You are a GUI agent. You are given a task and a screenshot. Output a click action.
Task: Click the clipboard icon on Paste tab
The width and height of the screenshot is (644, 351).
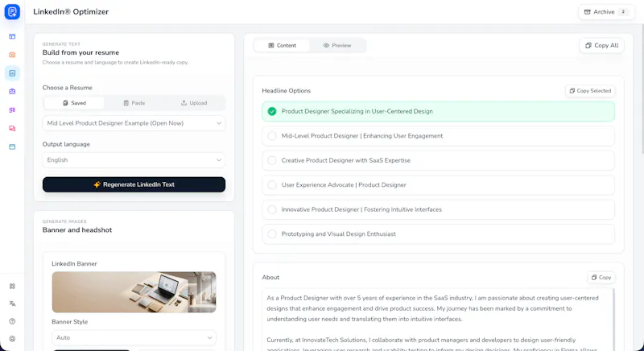click(x=126, y=103)
